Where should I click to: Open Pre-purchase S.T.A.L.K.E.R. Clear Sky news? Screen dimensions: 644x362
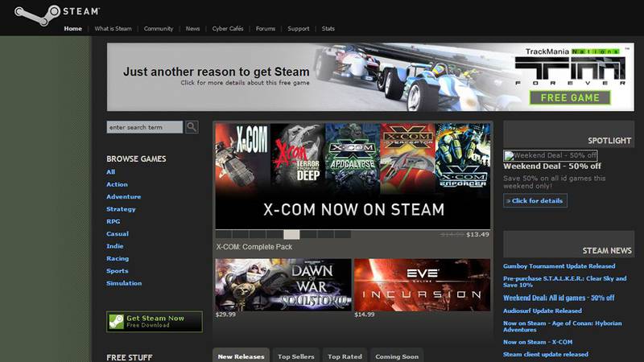tap(565, 282)
